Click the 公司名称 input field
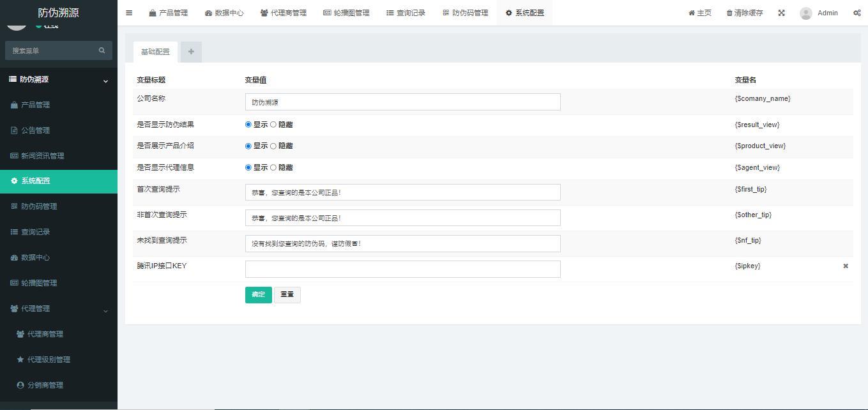The image size is (868, 410). pyautogui.click(x=402, y=102)
